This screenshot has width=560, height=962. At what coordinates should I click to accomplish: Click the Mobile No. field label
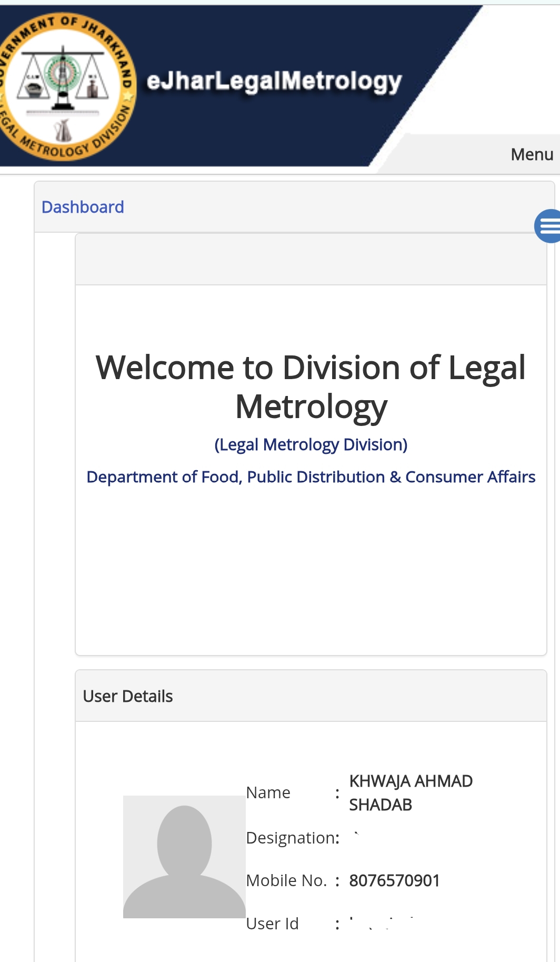click(286, 880)
